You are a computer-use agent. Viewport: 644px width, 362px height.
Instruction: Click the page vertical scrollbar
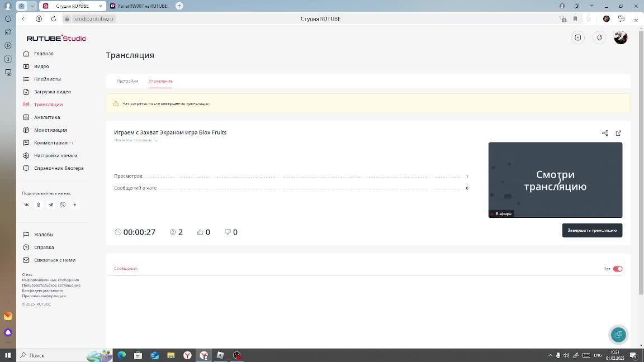pos(641,162)
